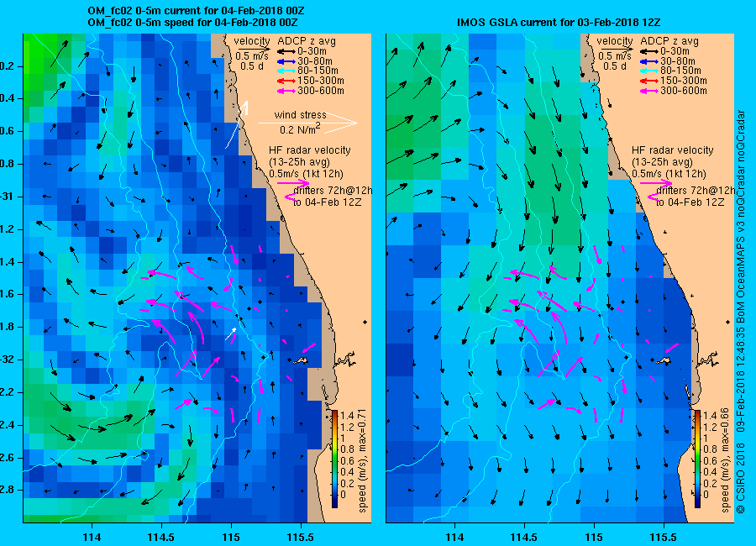The width and height of the screenshot is (756, 546).
Task: Click '0.2 N/m2' wind stress value
Action: pos(300,129)
